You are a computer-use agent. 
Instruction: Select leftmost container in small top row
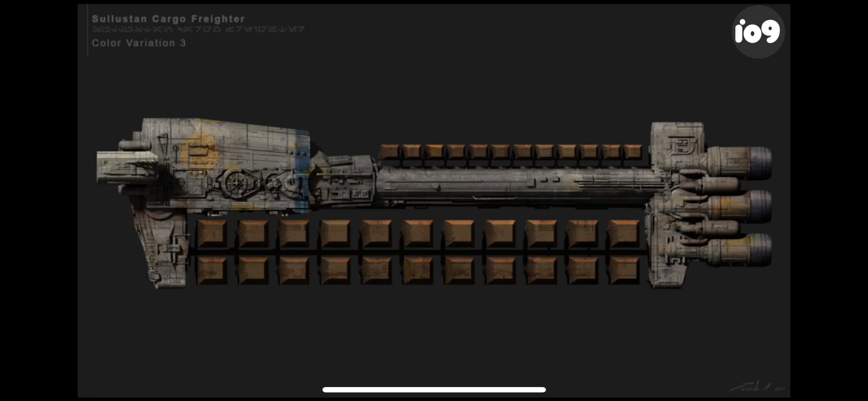click(x=389, y=152)
